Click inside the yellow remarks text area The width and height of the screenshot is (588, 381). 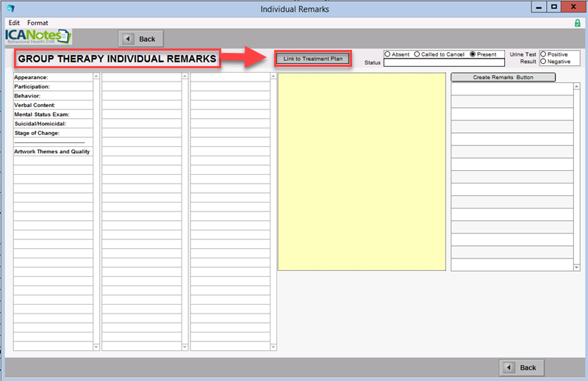pyautogui.click(x=361, y=172)
